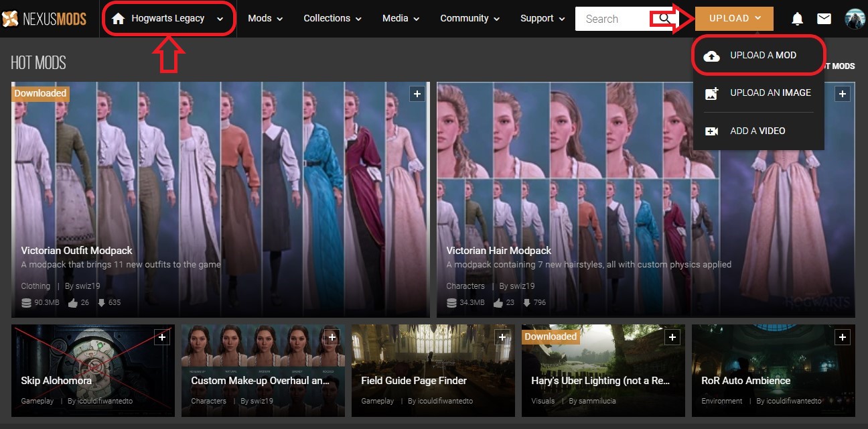
Task: Open the Media menu
Action: (401, 19)
